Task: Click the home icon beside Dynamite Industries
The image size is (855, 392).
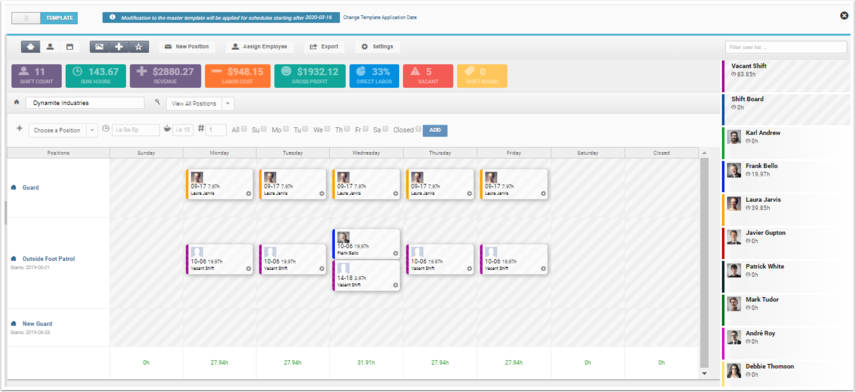Action: (16, 102)
